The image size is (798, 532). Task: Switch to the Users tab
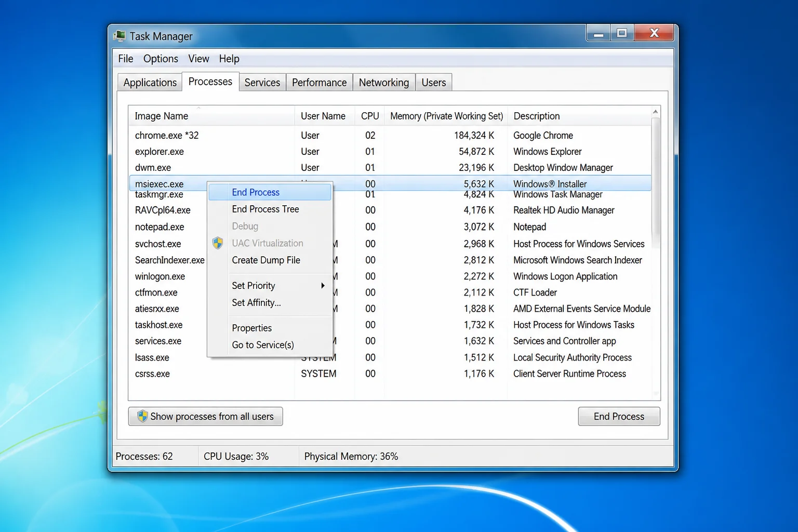(434, 83)
